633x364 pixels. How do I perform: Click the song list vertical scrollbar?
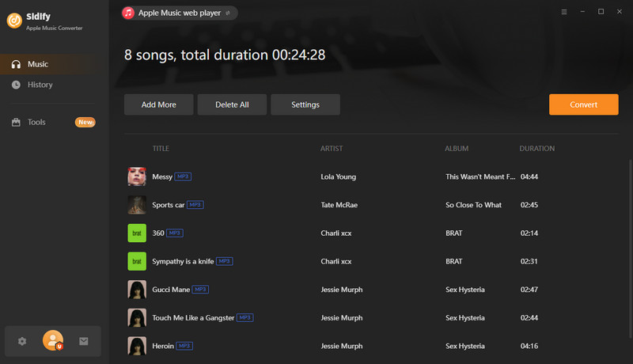pyautogui.click(x=630, y=248)
